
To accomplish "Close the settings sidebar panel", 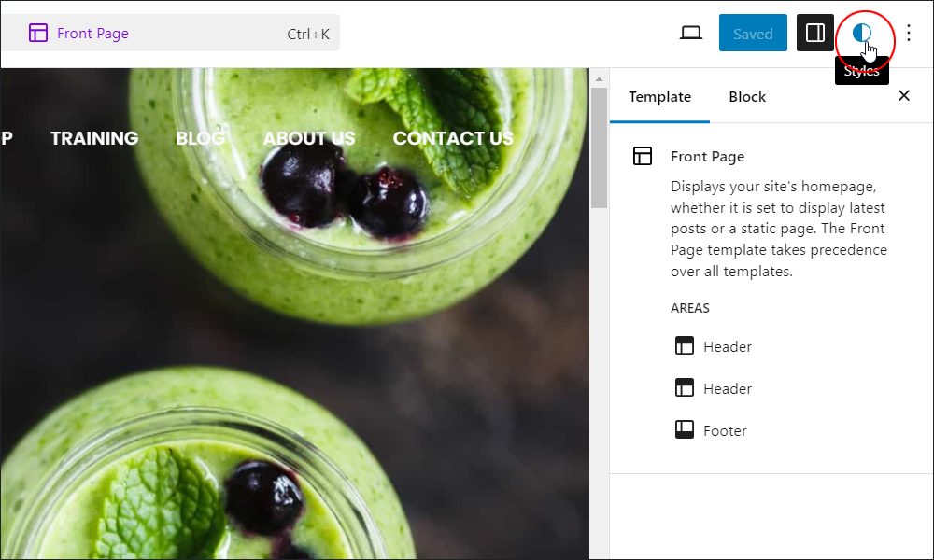I will [903, 96].
